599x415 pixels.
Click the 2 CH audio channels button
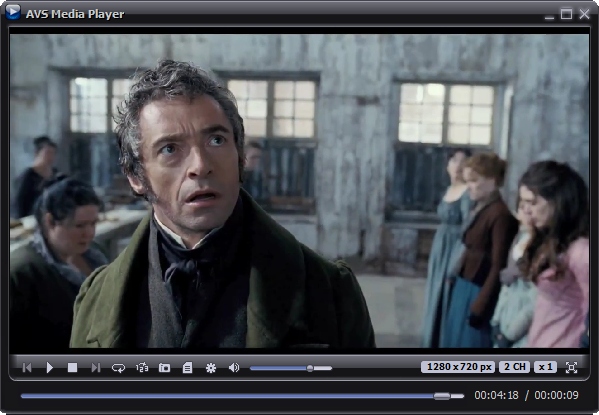coord(515,367)
